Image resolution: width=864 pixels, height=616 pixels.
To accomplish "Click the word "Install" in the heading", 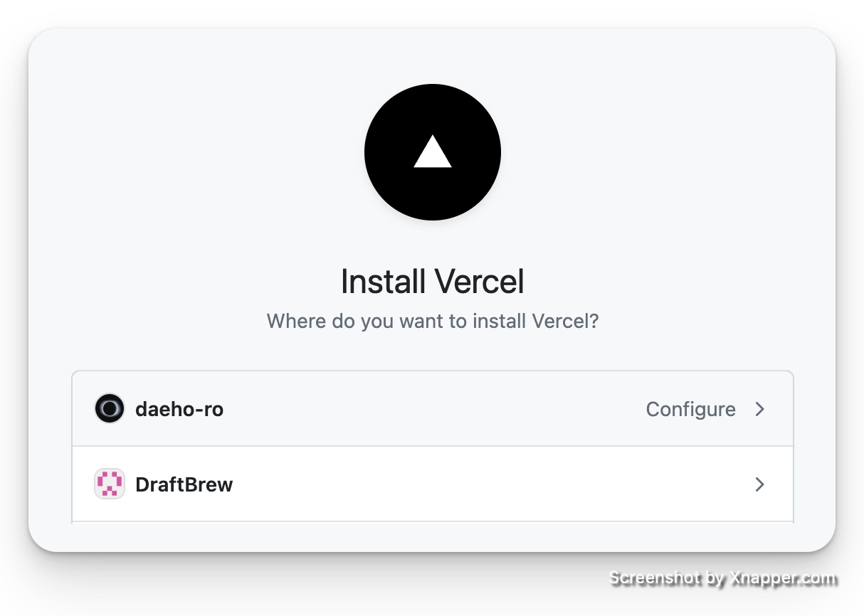I will click(x=383, y=282).
